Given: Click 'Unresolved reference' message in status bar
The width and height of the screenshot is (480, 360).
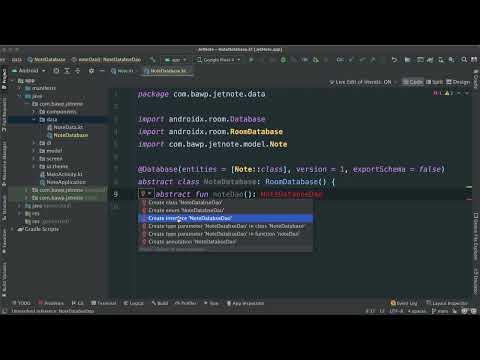Looking at the screenshot, I should [x=53, y=311].
